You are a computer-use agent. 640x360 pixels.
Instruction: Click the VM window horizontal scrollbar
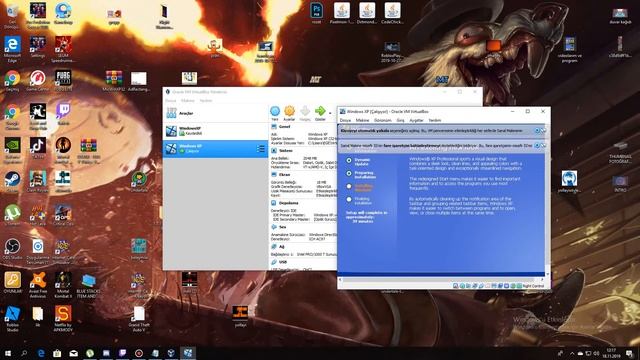click(x=441, y=280)
